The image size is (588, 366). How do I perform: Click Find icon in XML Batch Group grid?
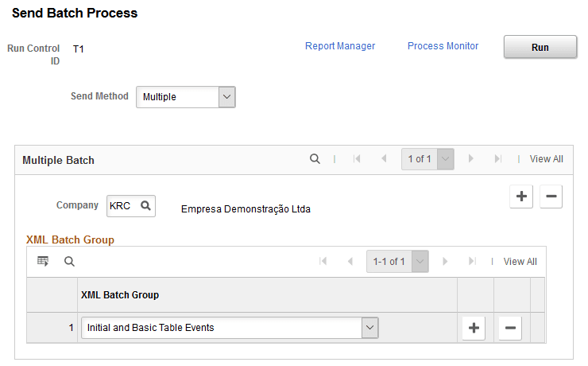click(x=69, y=261)
